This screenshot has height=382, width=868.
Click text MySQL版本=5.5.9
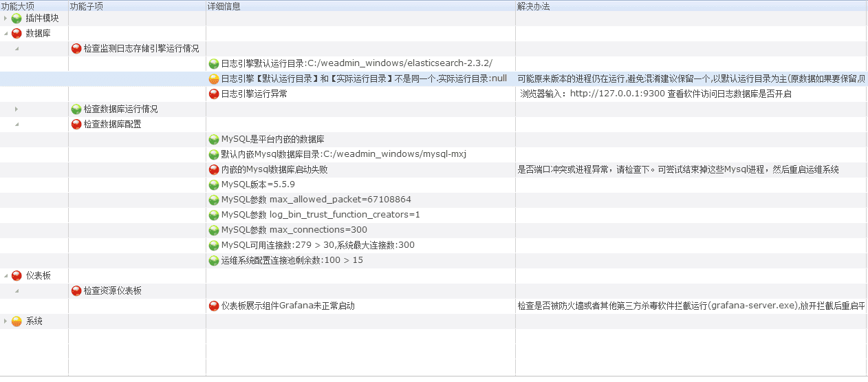[258, 185]
